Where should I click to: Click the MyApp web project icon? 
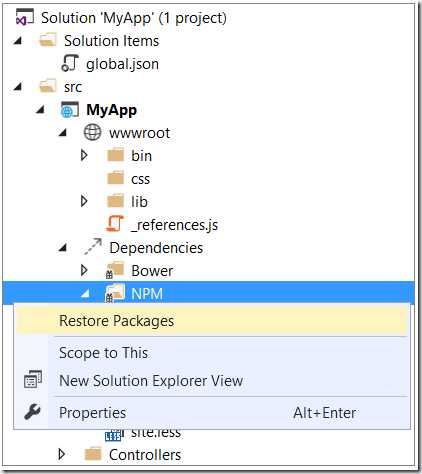click(x=70, y=110)
